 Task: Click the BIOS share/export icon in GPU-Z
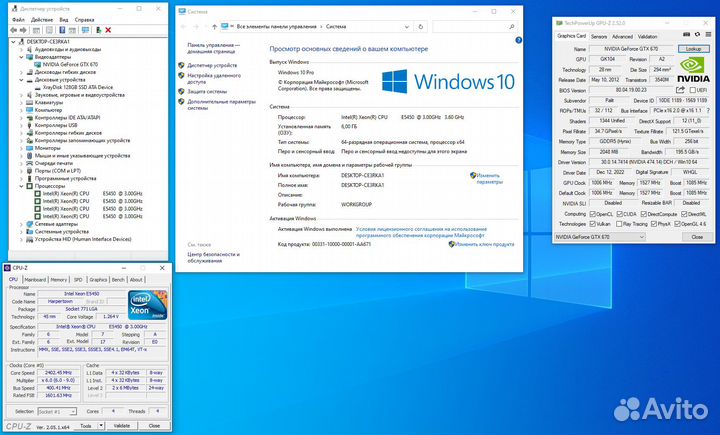coord(680,90)
